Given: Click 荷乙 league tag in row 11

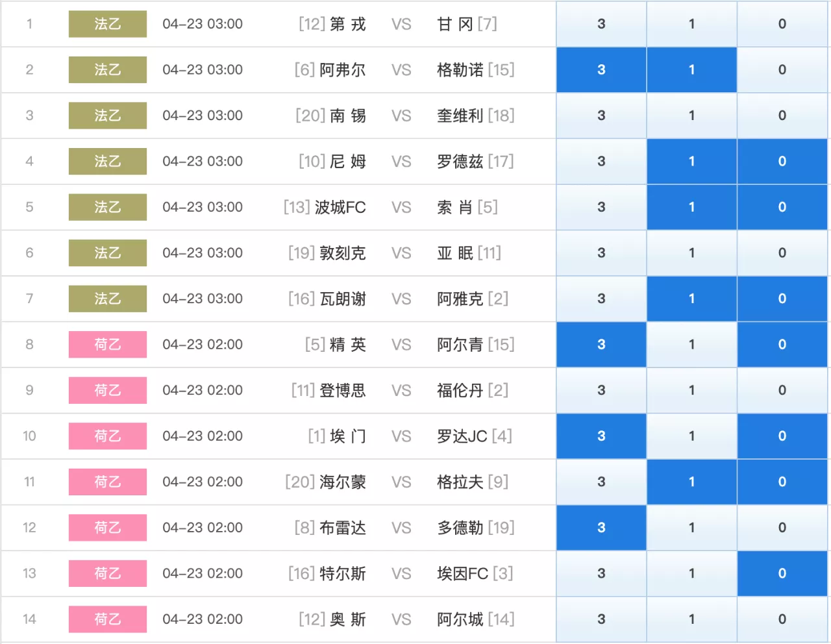Looking at the screenshot, I should (108, 482).
